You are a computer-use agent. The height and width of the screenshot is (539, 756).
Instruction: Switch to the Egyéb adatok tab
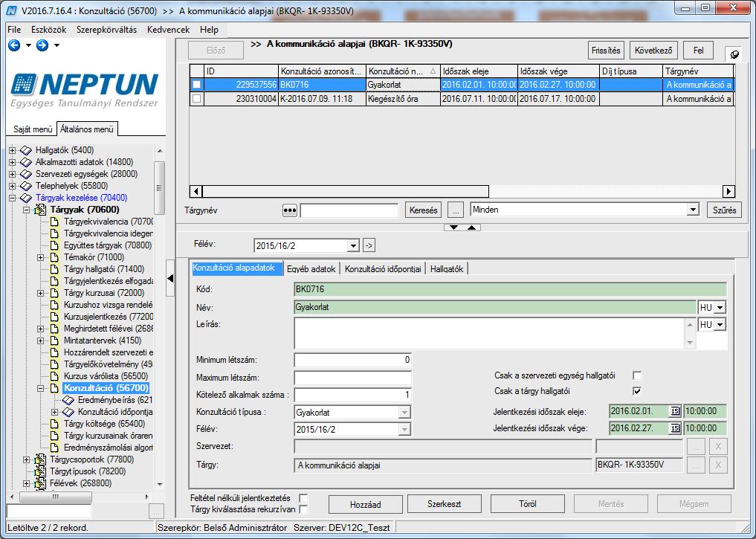tap(311, 269)
